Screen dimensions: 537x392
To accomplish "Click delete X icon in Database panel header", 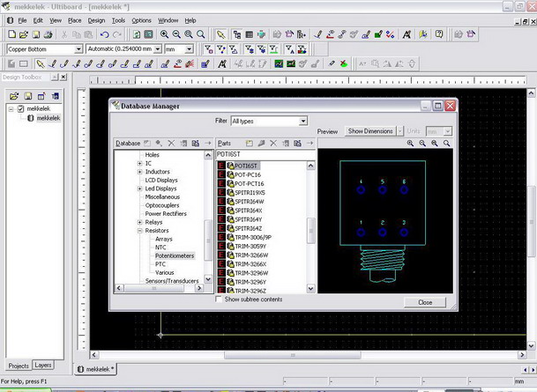I will coord(171,144).
